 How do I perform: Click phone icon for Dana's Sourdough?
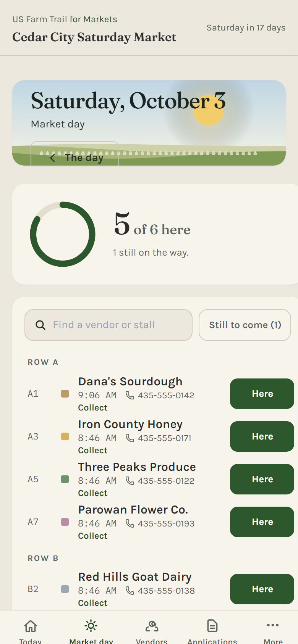tap(130, 395)
